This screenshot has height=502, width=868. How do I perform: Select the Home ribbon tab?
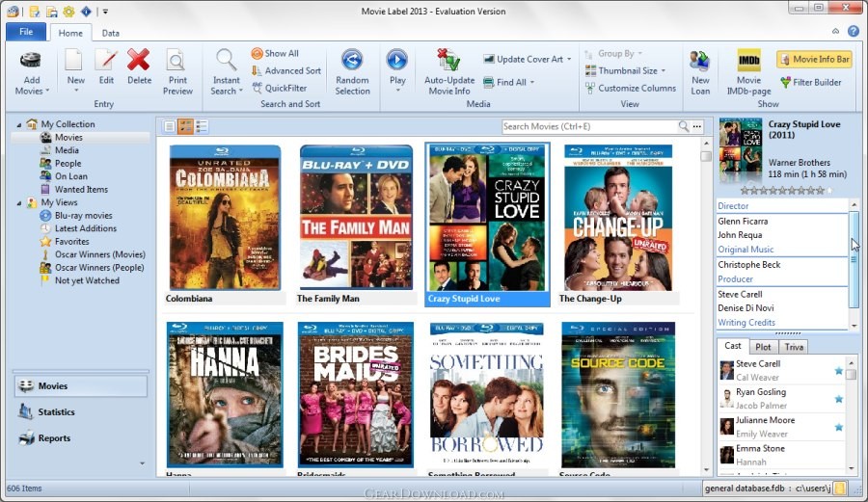point(70,33)
